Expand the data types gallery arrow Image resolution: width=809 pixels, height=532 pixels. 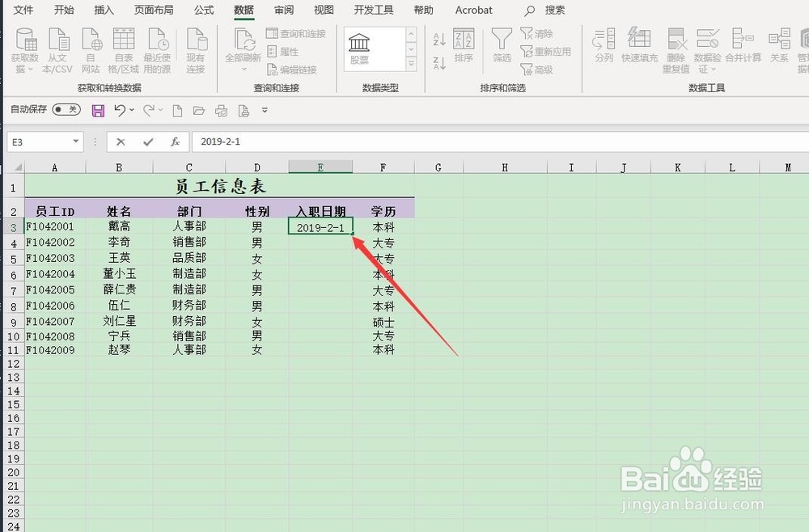tap(411, 64)
